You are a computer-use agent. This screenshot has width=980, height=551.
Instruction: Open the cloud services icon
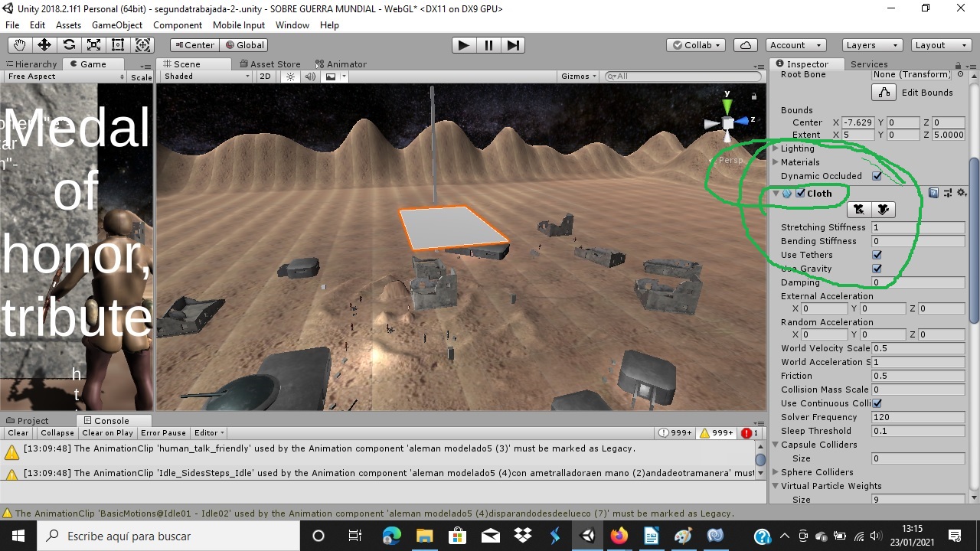pos(746,45)
